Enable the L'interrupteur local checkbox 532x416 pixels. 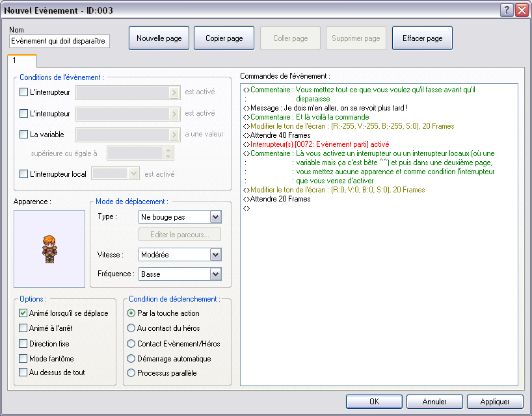coord(24,174)
